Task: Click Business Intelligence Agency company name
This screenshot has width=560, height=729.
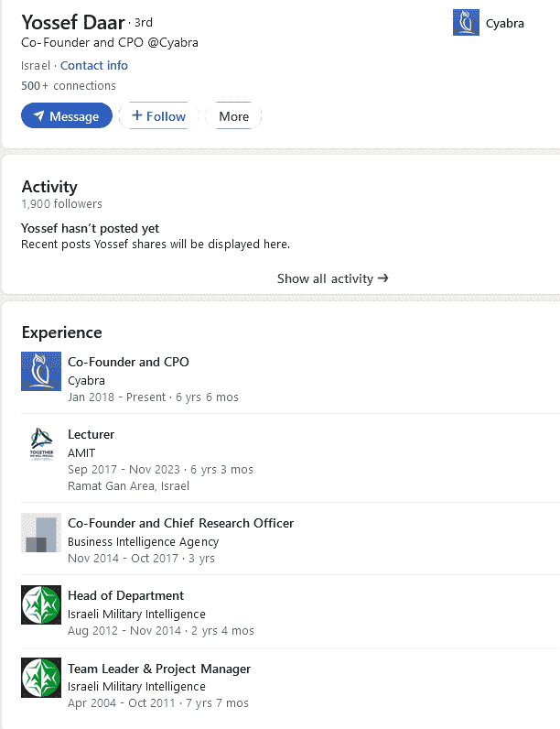Action: point(143,541)
